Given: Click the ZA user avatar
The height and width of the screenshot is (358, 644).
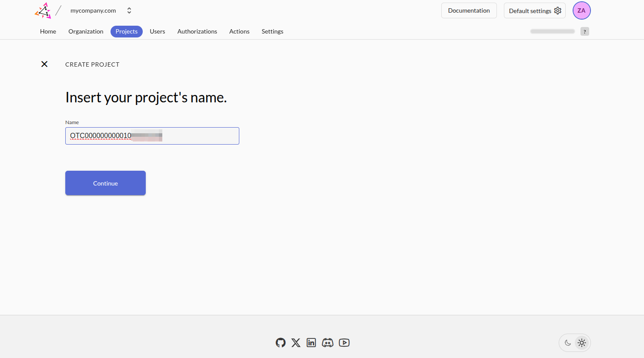Looking at the screenshot, I should 581,11.
